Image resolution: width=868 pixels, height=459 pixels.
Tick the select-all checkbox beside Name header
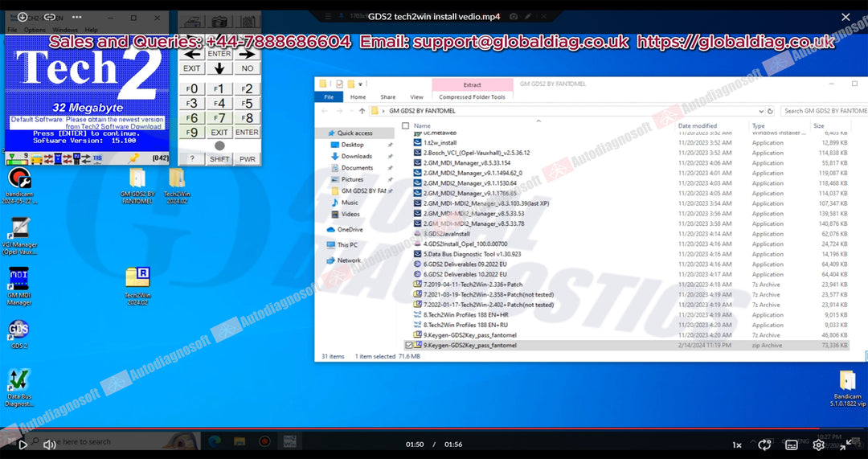coord(406,125)
